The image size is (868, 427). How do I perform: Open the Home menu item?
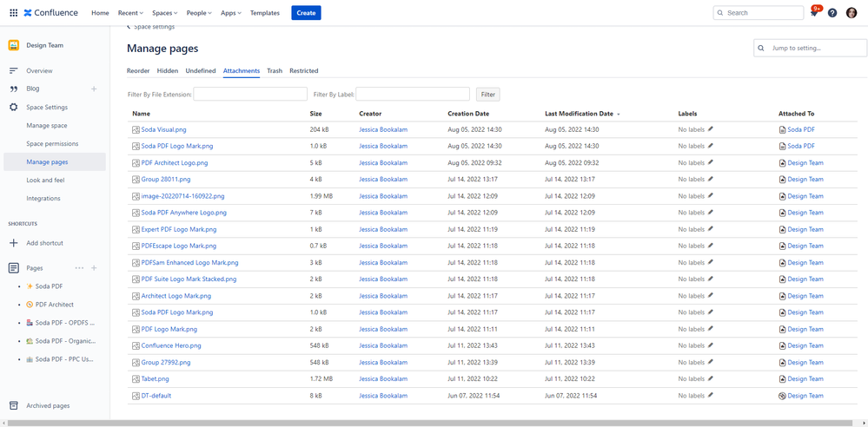(100, 13)
